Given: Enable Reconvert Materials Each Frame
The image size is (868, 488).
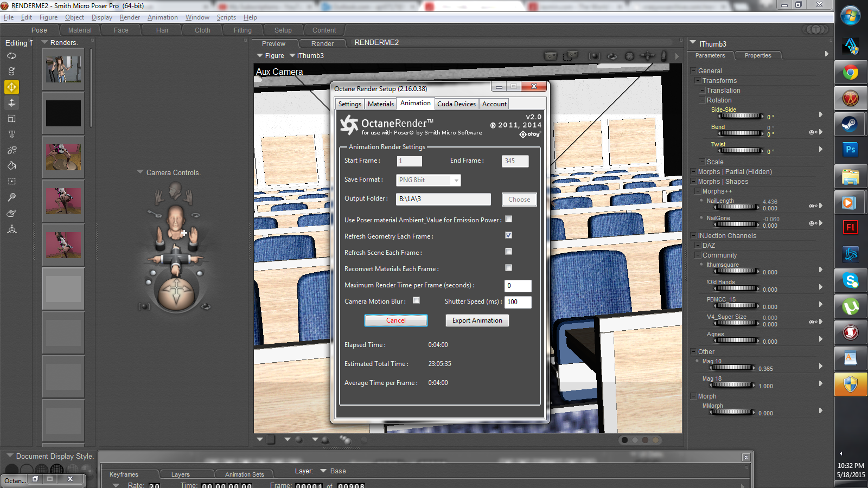Looking at the screenshot, I should click(509, 268).
